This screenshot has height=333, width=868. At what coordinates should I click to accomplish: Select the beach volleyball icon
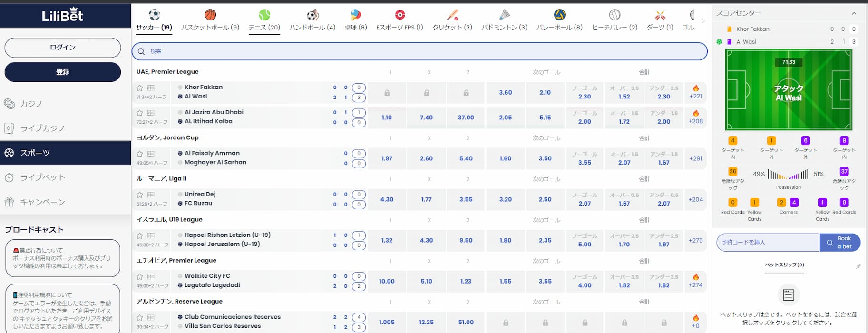tap(614, 15)
